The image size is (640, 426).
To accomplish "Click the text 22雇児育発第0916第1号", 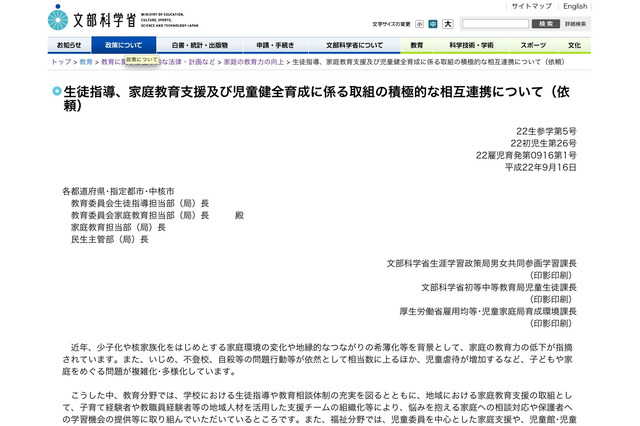I will click(x=526, y=155).
